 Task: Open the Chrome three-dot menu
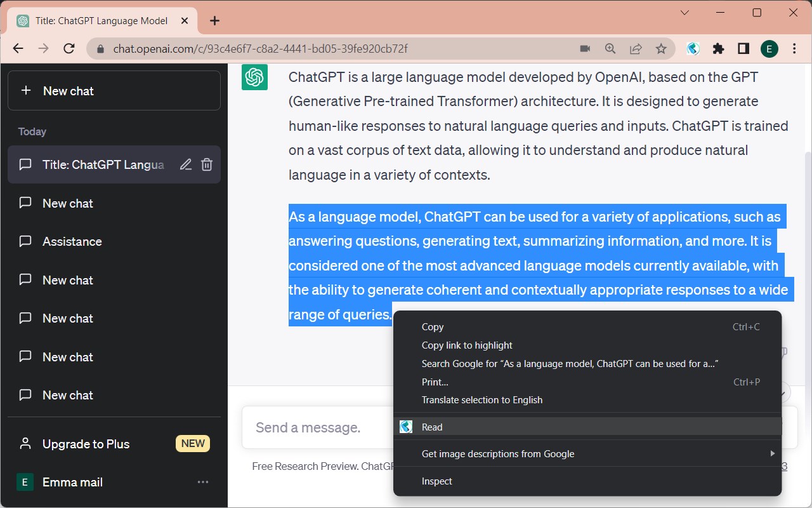(795, 49)
